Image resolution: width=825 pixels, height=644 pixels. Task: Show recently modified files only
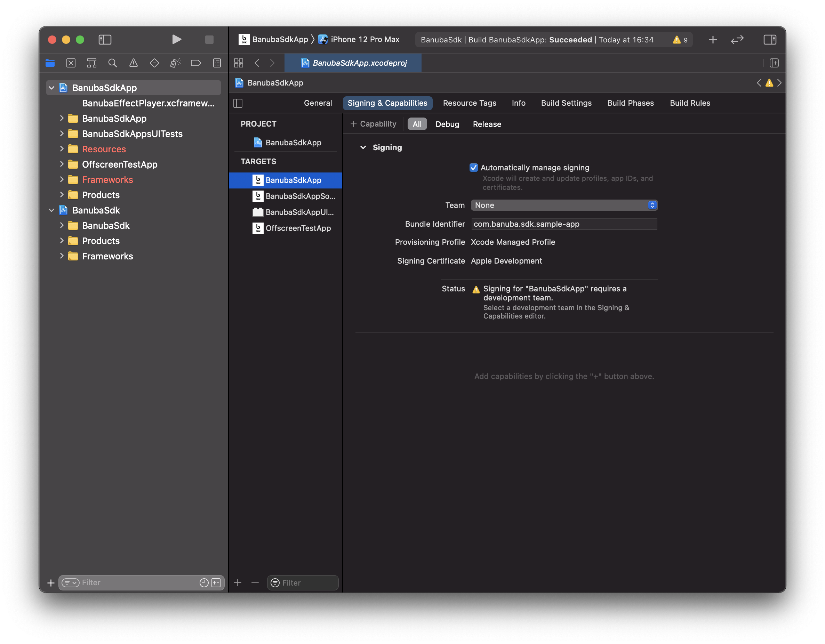(x=204, y=582)
